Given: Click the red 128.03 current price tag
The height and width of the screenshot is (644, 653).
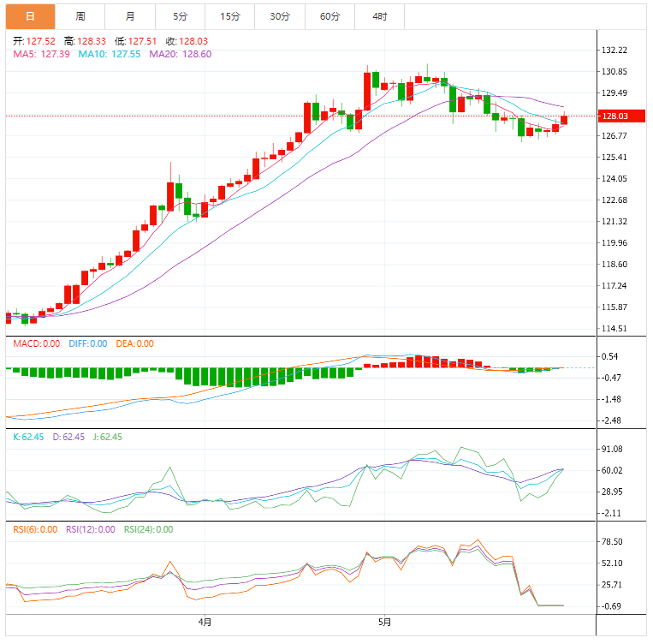Looking at the screenshot, I should point(614,116).
